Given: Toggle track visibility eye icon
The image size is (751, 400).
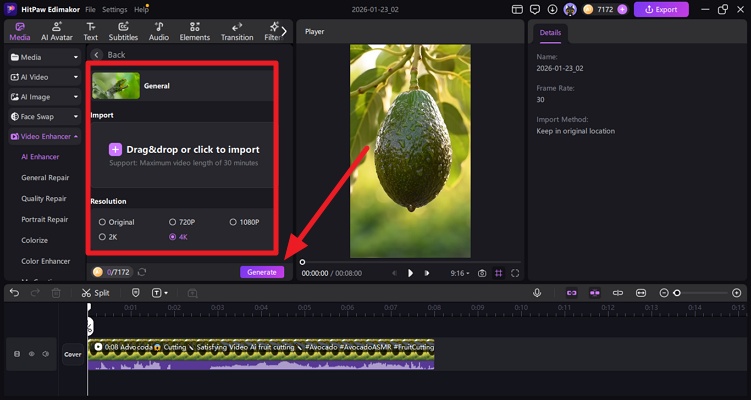Looking at the screenshot, I should point(31,354).
